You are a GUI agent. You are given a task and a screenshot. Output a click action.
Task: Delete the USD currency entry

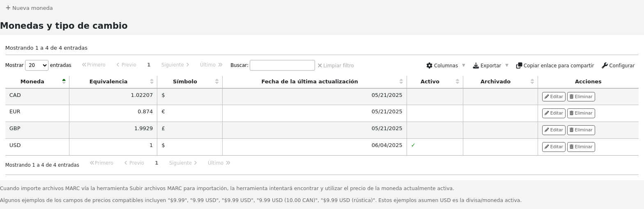pyautogui.click(x=581, y=147)
